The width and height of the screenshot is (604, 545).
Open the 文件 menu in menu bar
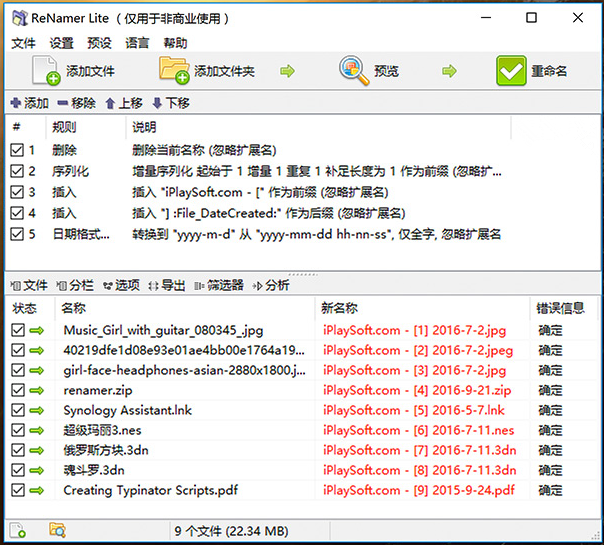23,43
